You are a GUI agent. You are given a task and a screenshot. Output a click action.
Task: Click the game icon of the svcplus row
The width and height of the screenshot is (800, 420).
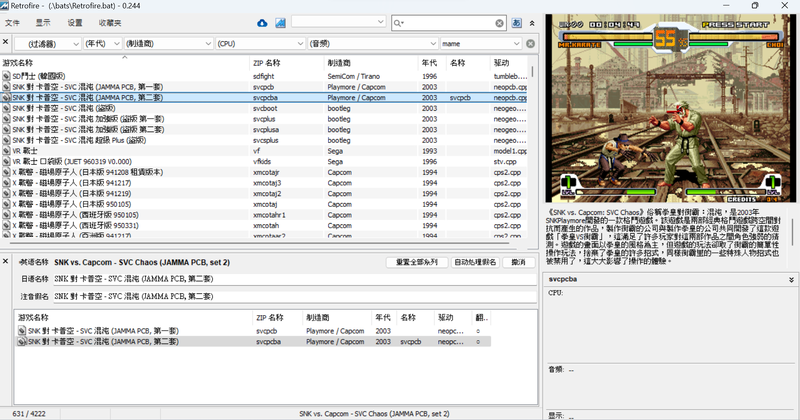point(6,119)
